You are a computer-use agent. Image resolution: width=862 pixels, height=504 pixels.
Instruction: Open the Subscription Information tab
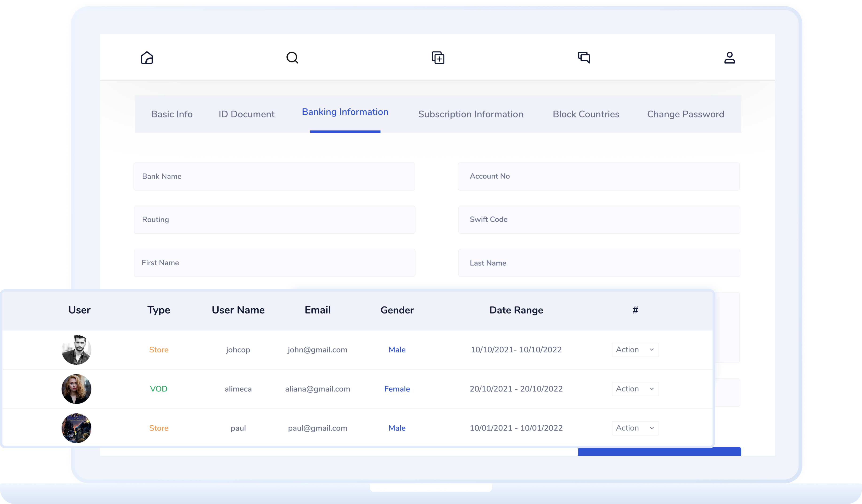point(470,114)
